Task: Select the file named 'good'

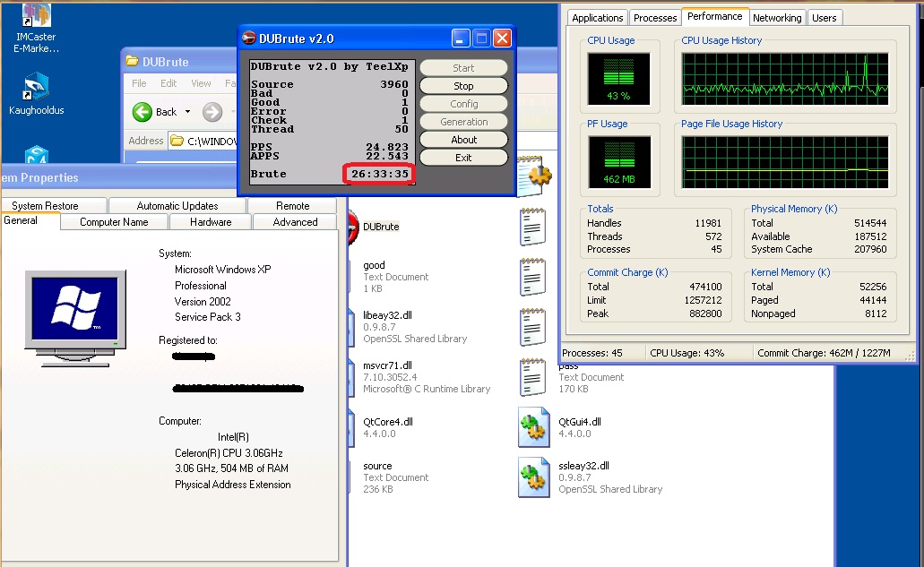Action: point(374,265)
